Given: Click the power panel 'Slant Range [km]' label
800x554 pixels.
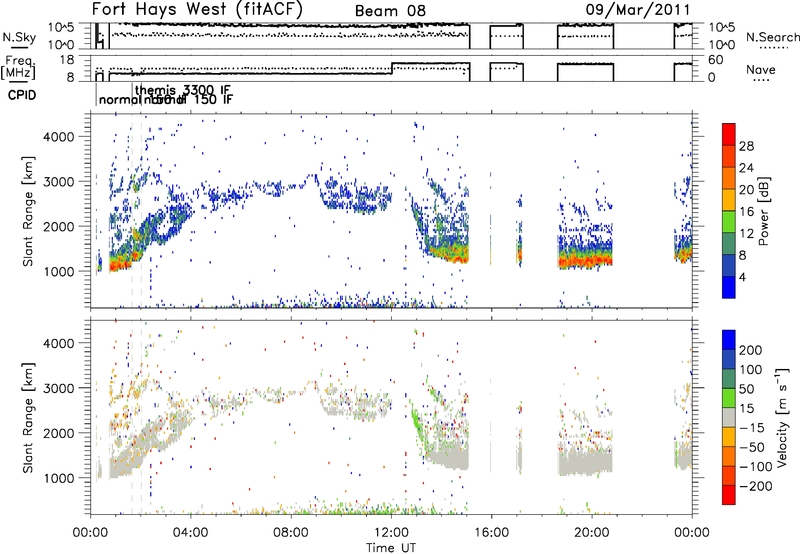Looking at the screenshot, I should 28,212.
